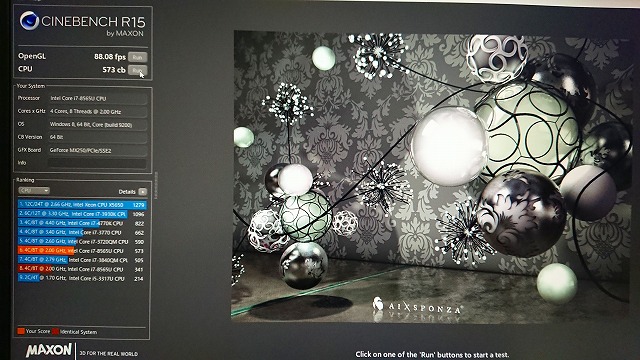The image size is (640, 360).
Task: Select the highlighted orange i7-8565U score 573 entry
Action: [x=82, y=251]
